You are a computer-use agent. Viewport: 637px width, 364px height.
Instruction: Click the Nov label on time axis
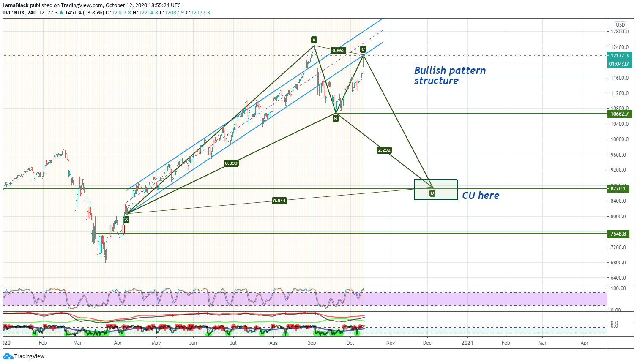point(391,343)
